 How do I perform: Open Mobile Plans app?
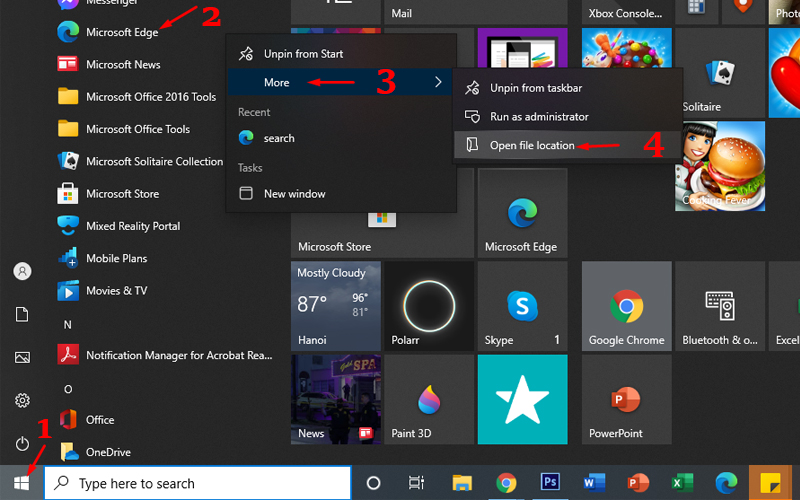(103, 258)
